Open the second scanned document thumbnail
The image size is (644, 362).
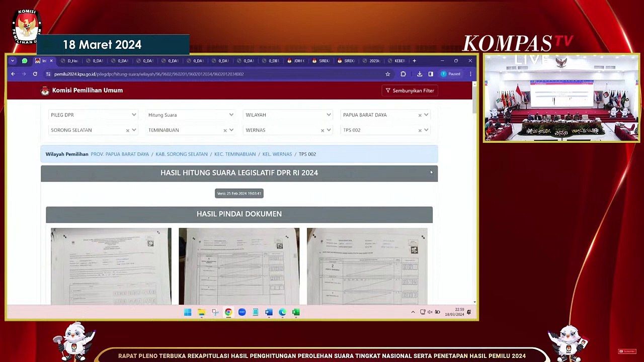[239, 266]
